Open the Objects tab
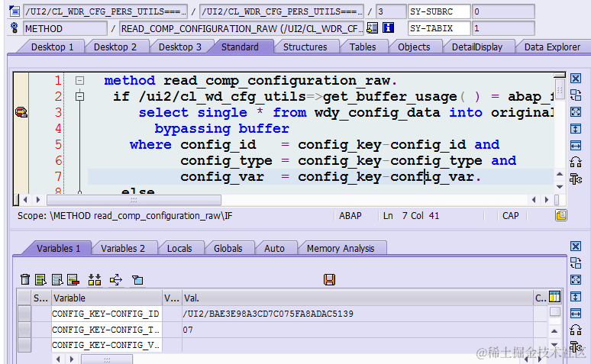The image size is (591, 364). point(414,47)
